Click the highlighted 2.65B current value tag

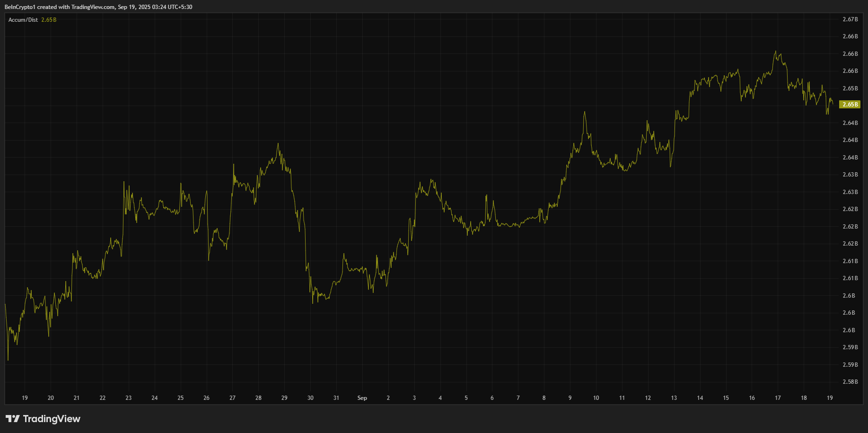850,105
